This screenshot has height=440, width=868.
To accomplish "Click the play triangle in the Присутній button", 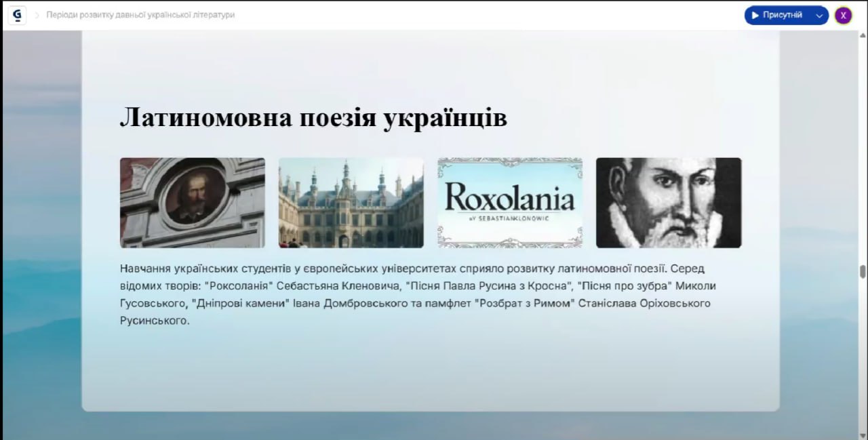I will pos(755,15).
